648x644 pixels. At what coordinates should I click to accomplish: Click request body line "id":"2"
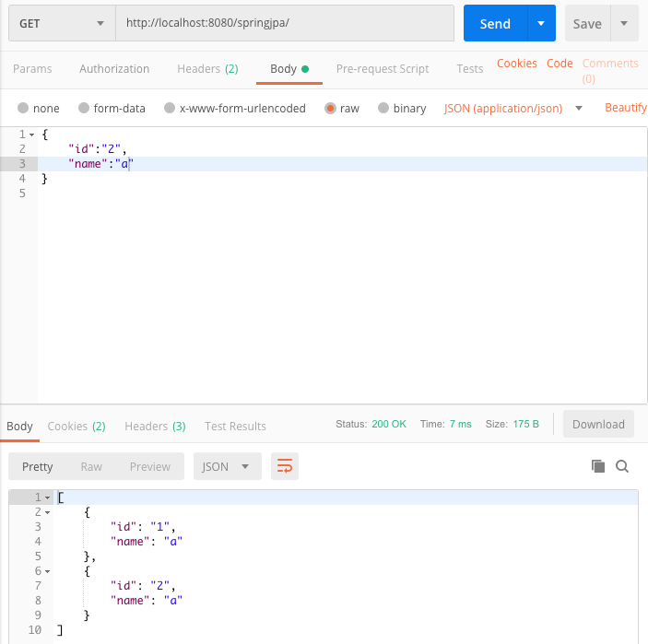pyautogui.click(x=97, y=149)
